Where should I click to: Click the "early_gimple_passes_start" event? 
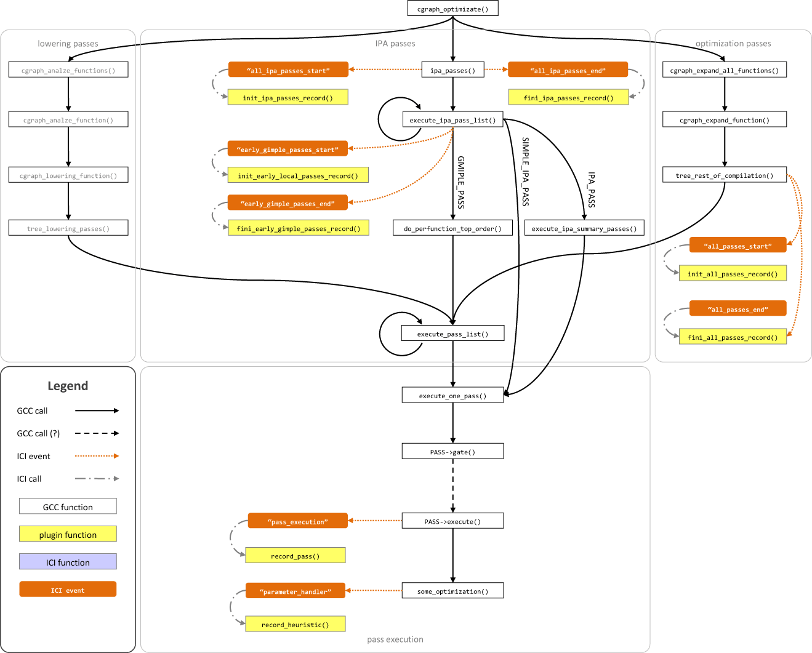coord(287,148)
